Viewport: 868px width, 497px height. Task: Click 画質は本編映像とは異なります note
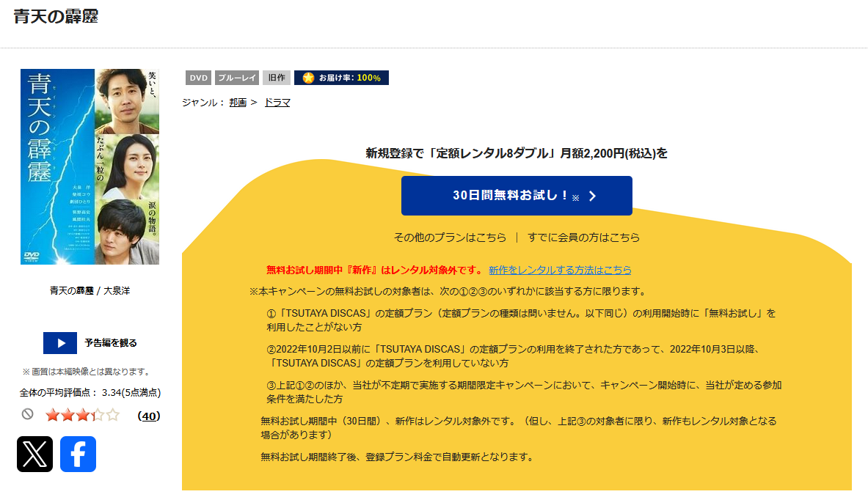coord(87,372)
